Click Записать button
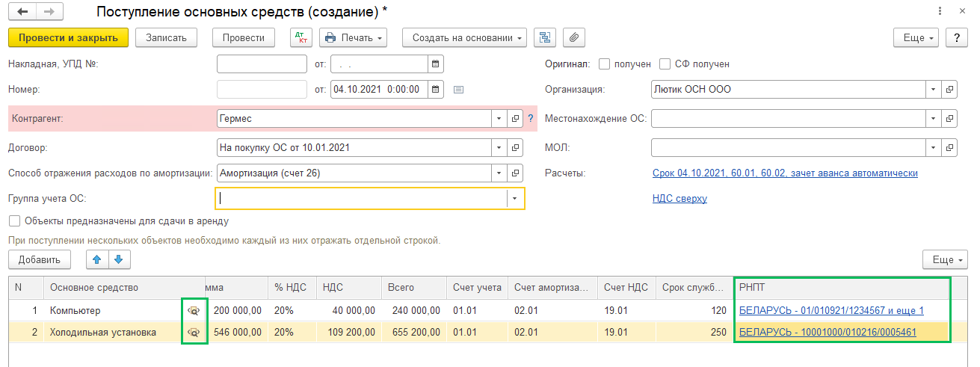980x367 pixels. [166, 37]
